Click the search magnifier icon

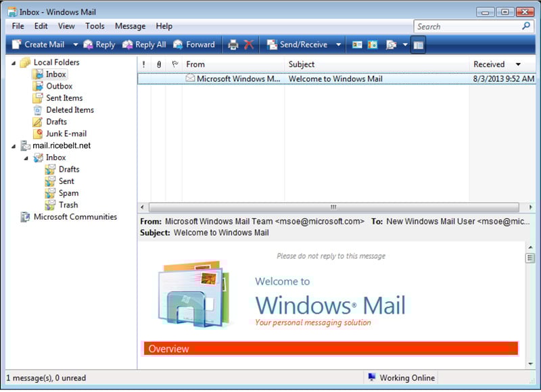point(526,26)
